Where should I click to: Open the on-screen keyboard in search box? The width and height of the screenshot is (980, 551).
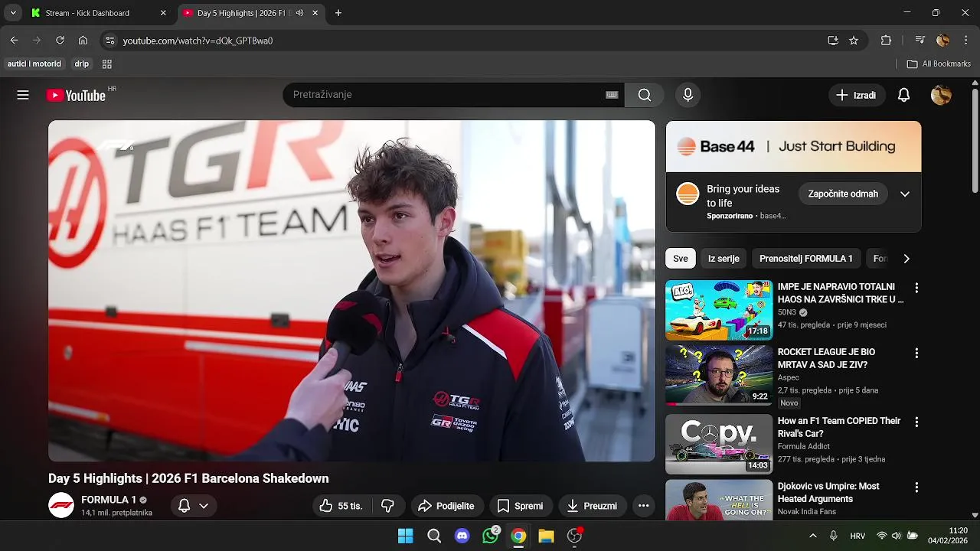(x=612, y=95)
